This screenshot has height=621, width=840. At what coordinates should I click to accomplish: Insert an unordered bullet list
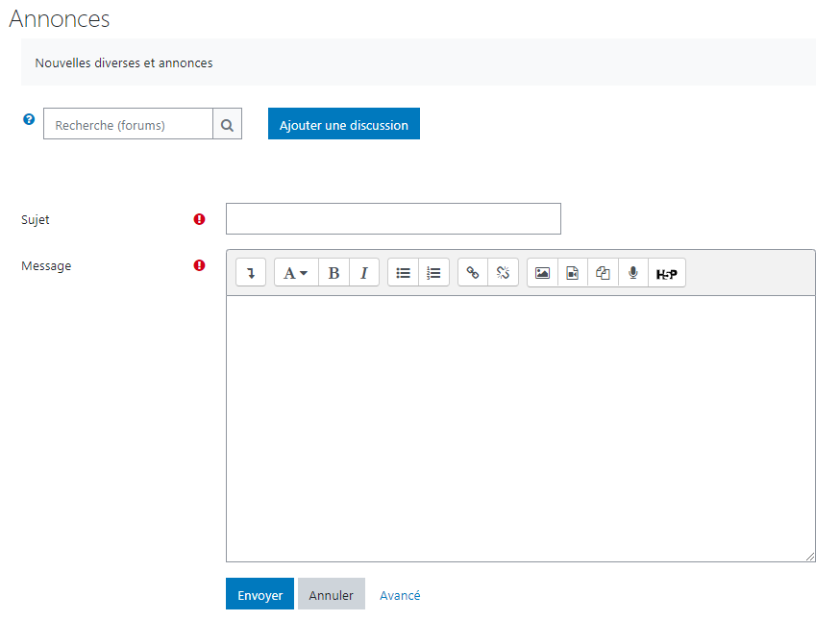(403, 273)
